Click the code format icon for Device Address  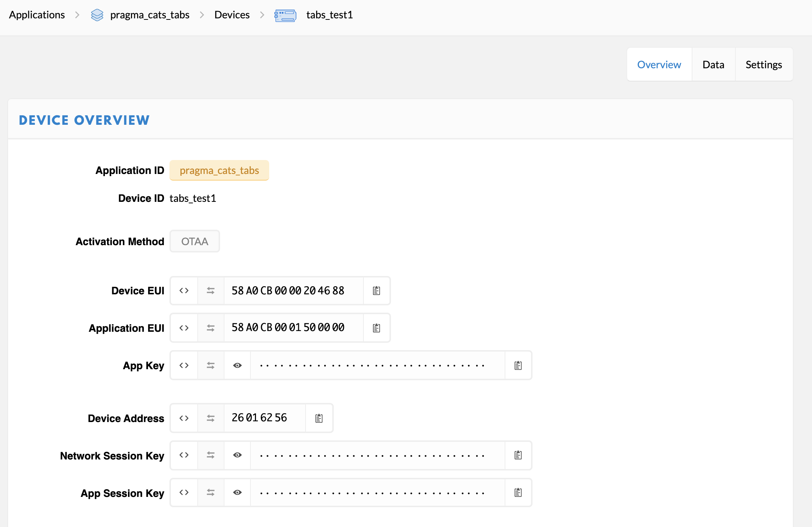coord(184,418)
